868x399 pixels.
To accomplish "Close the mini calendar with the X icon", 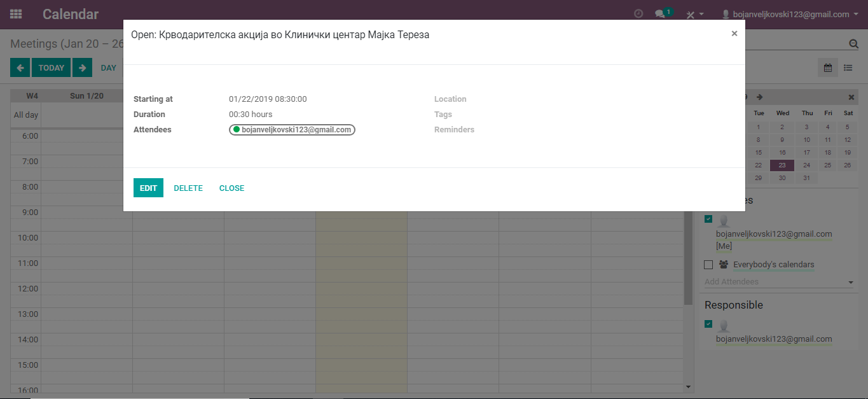I will [x=851, y=97].
